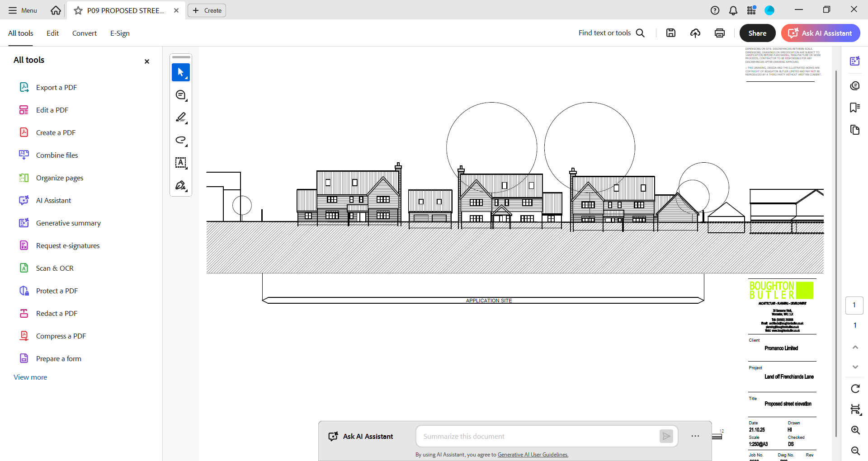Switch to the Convert tab
868x461 pixels.
[85, 33]
